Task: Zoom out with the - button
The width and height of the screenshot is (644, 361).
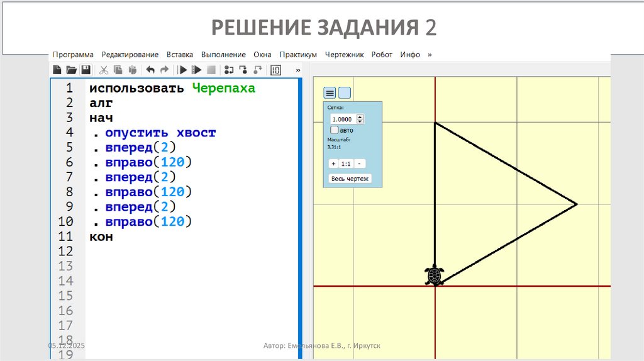Action: point(359,164)
